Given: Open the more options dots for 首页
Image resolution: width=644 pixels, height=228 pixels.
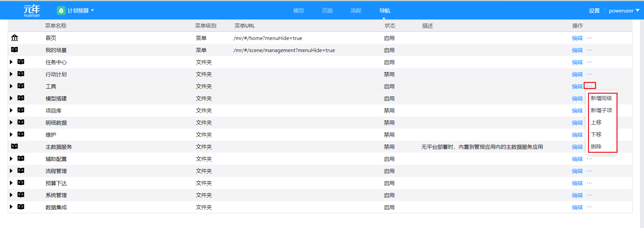Looking at the screenshot, I should click(x=589, y=38).
